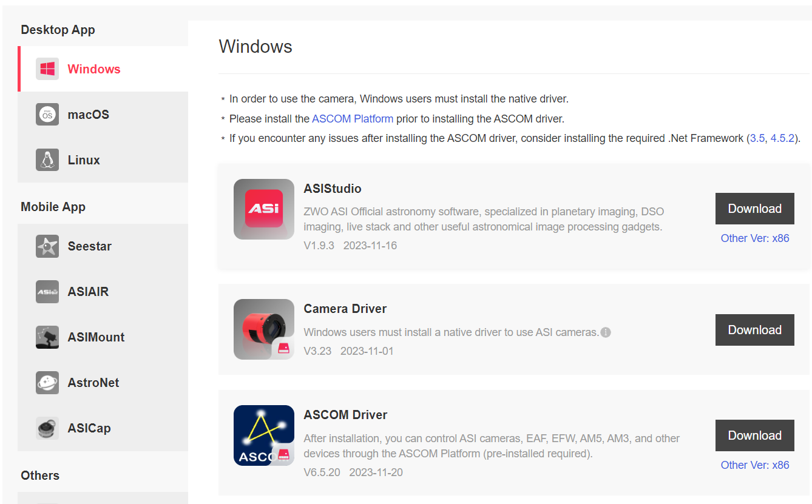This screenshot has width=812, height=504.
Task: Click the Seestar star icon
Action: coord(47,246)
